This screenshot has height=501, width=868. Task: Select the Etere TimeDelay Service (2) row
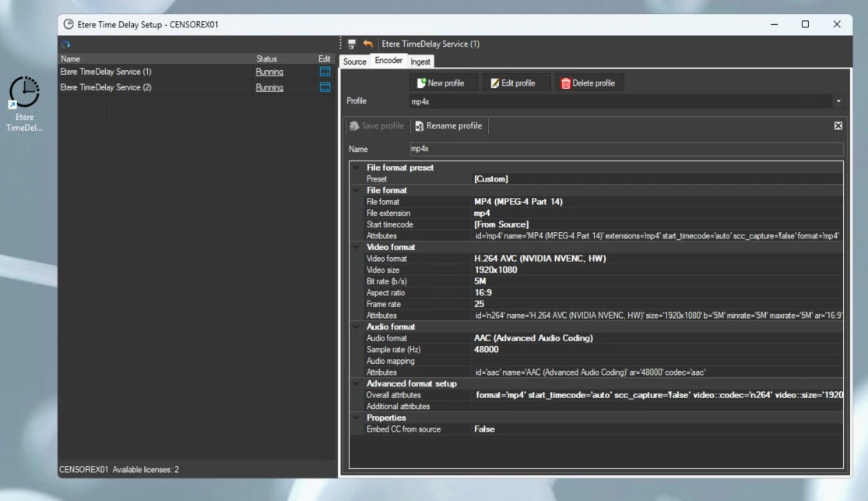tap(196, 87)
